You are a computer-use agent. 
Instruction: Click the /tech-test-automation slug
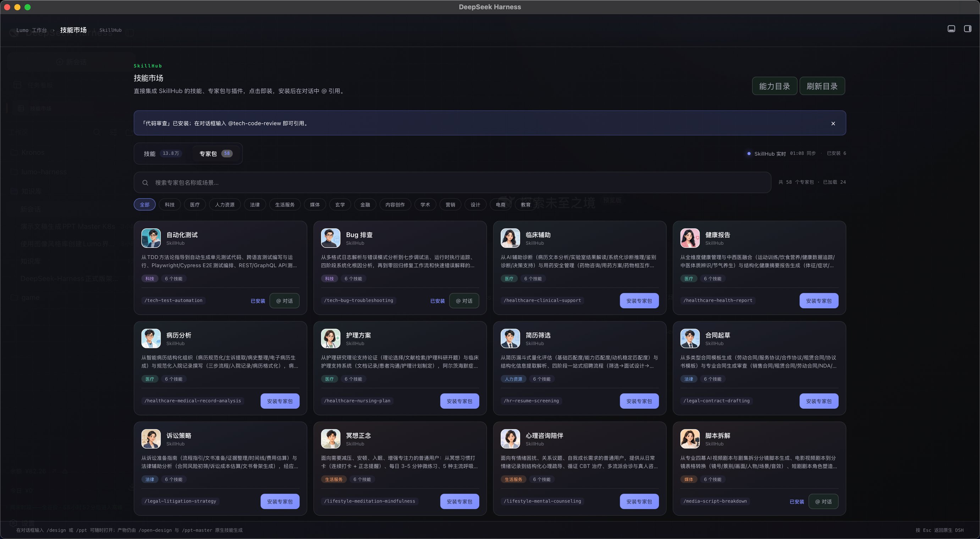coord(174,300)
